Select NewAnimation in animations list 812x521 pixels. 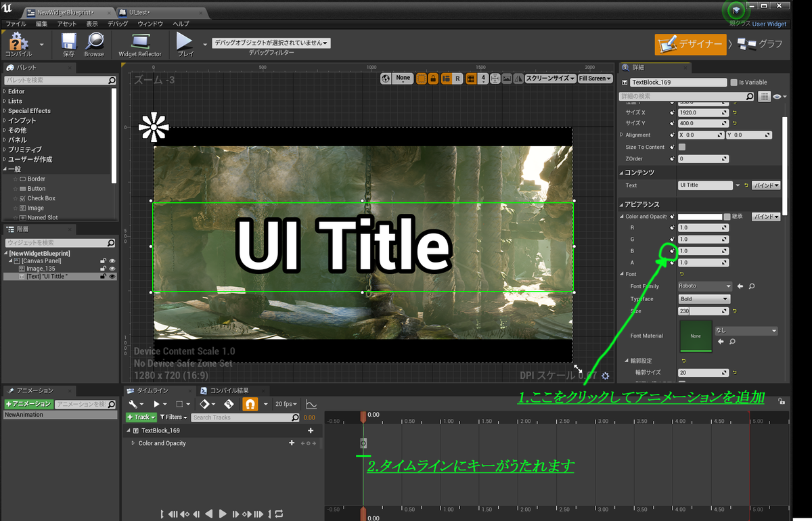[x=60, y=415]
